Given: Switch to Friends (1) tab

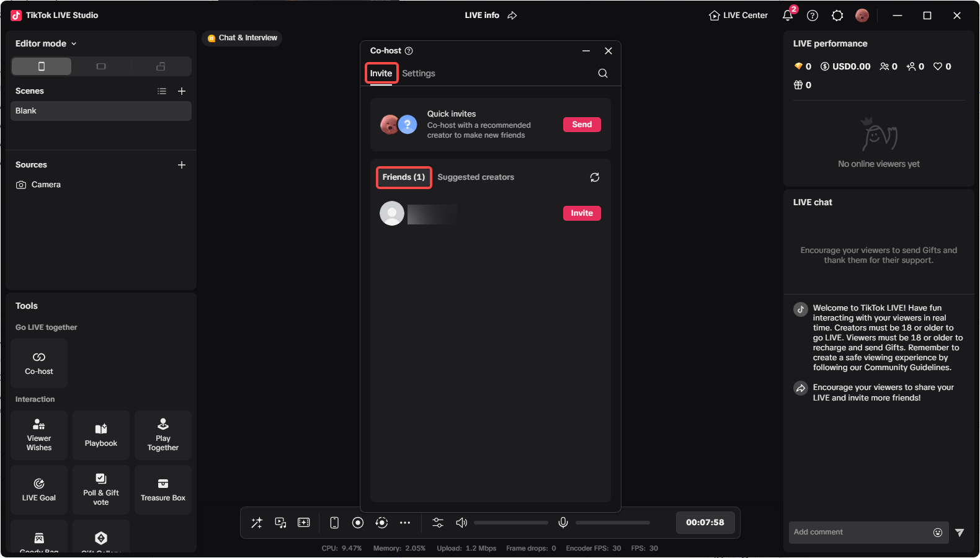Looking at the screenshot, I should [x=404, y=177].
